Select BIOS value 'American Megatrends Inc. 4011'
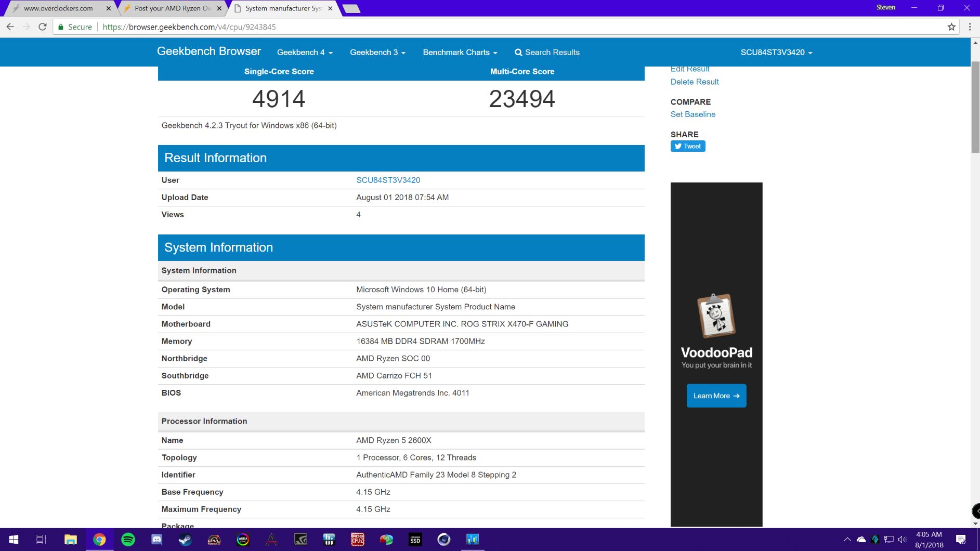Screen dimensions: 980x551 coord(413,393)
